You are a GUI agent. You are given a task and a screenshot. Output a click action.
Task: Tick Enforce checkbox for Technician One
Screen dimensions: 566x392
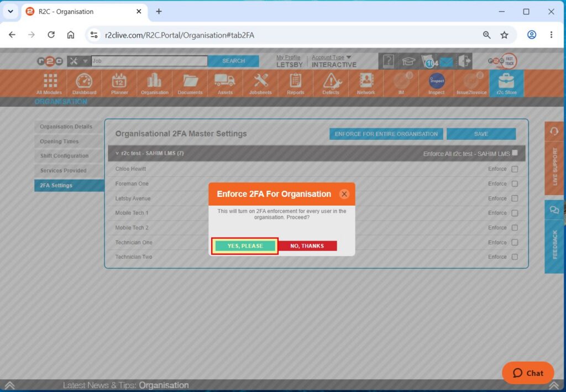[x=515, y=242]
